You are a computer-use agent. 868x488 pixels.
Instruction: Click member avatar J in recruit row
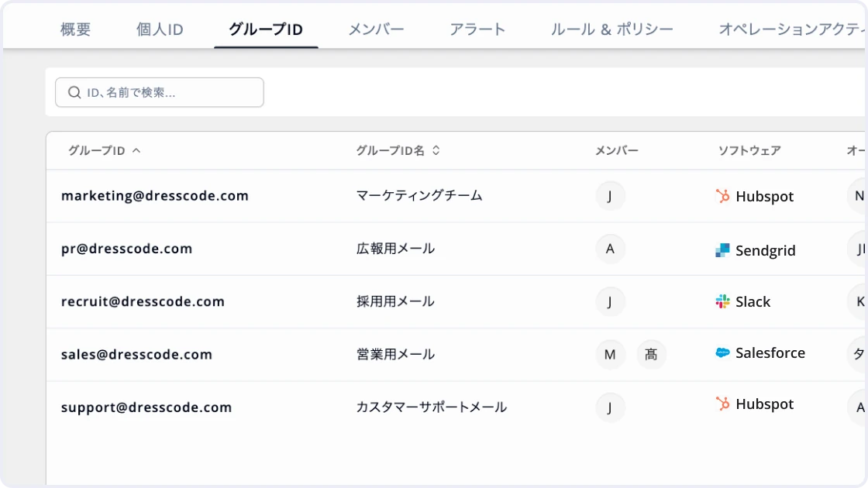pos(610,301)
